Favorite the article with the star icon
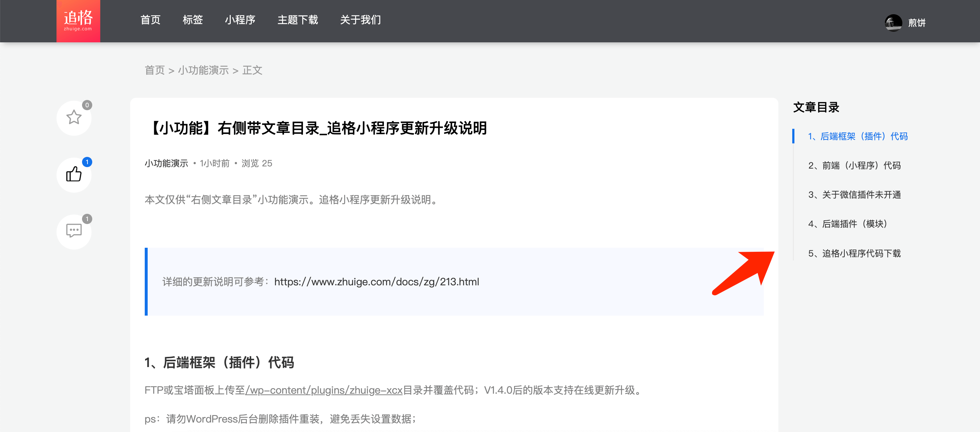980x432 pixels. click(x=74, y=117)
